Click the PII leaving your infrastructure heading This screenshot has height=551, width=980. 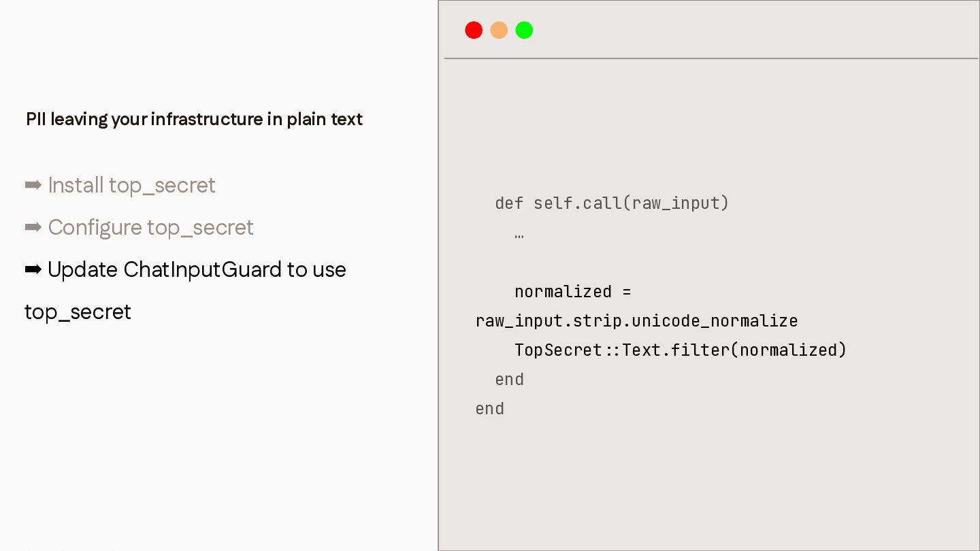tap(195, 119)
